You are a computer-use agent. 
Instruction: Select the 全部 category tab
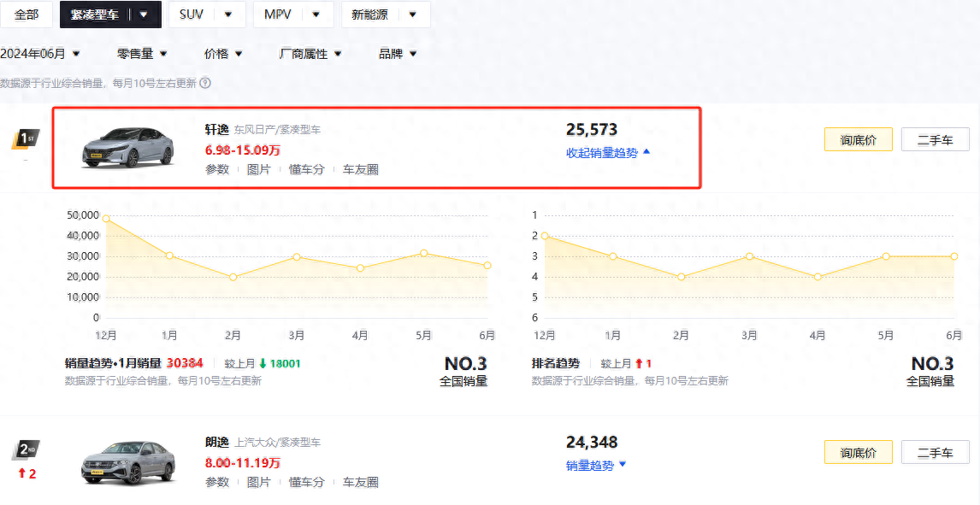tap(27, 15)
